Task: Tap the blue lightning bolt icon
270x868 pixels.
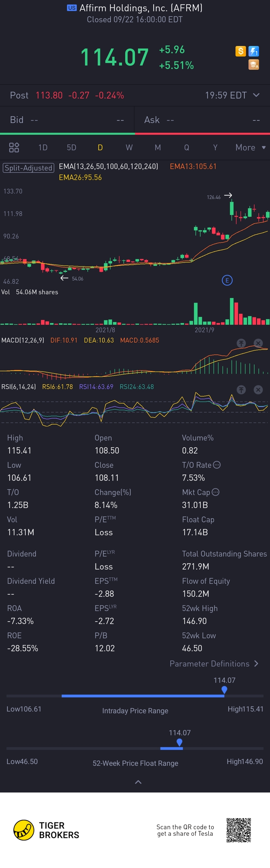Action: click(x=253, y=51)
